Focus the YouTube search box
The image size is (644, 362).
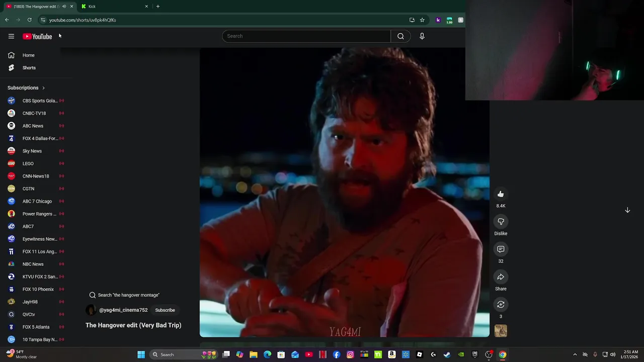pyautogui.click(x=306, y=36)
